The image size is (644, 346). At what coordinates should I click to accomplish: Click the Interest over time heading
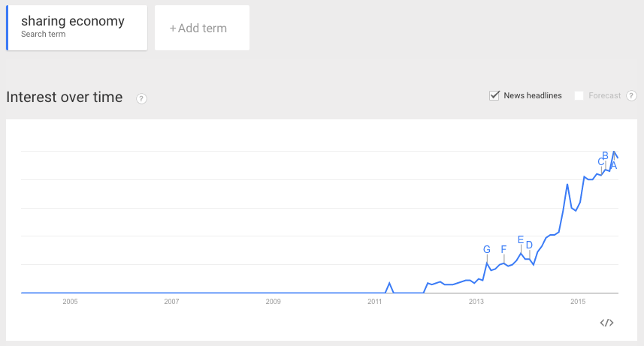click(x=64, y=97)
